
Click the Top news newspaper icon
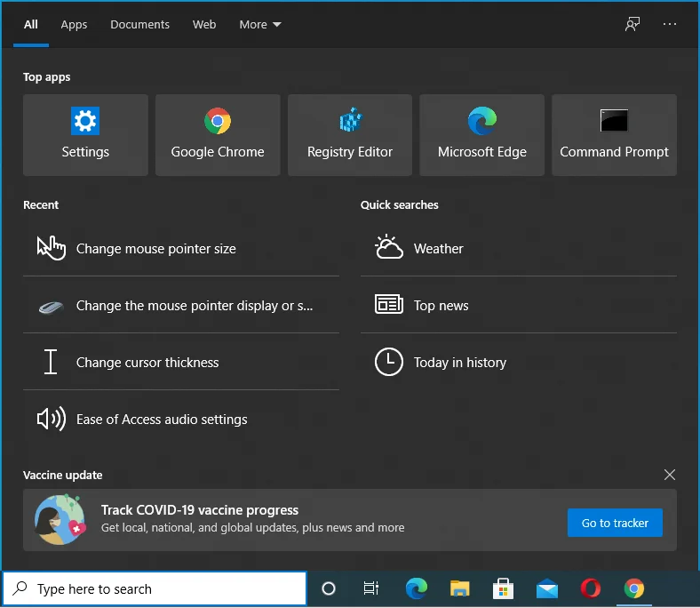pos(389,305)
